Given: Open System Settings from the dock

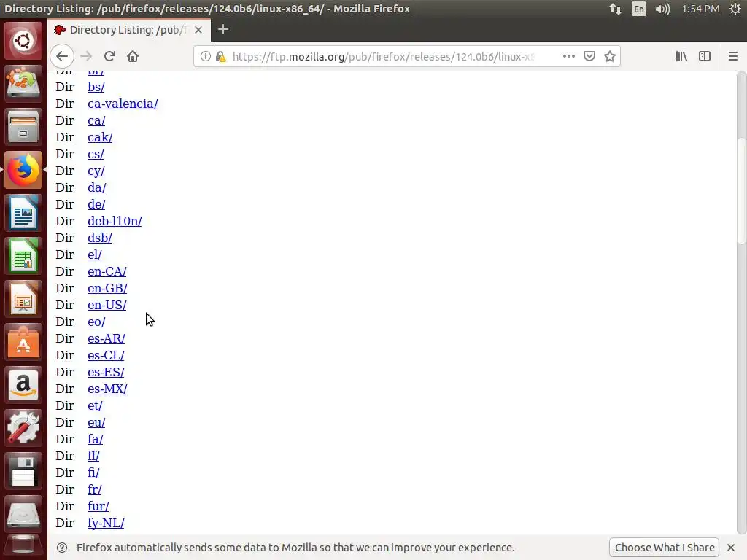Looking at the screenshot, I should (23, 428).
